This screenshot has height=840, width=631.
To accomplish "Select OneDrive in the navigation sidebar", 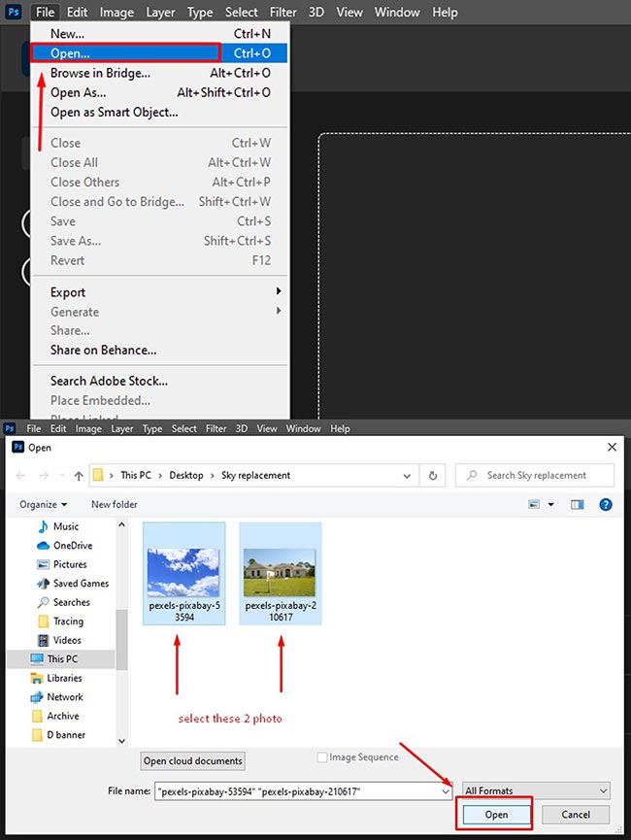I will coord(72,546).
